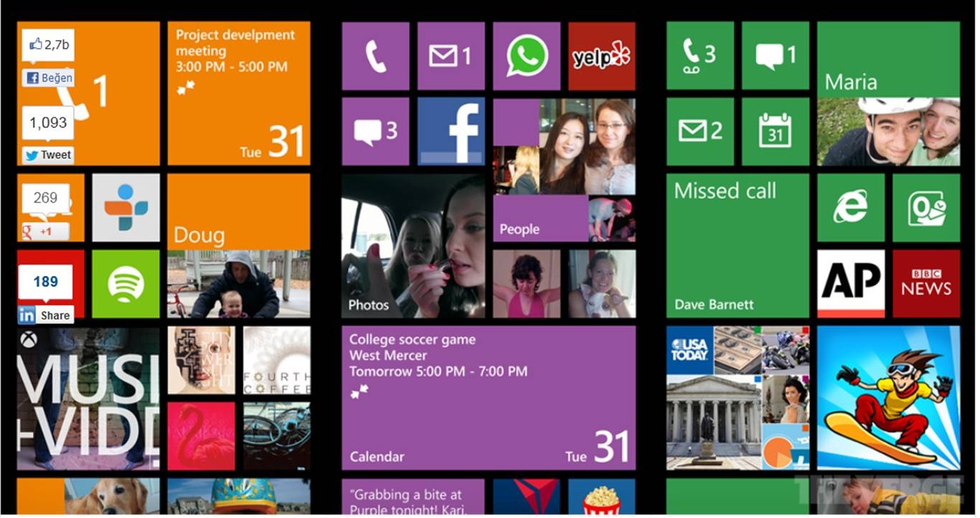Open the Doug contact tile
The height and width of the screenshot is (518, 980).
239,246
